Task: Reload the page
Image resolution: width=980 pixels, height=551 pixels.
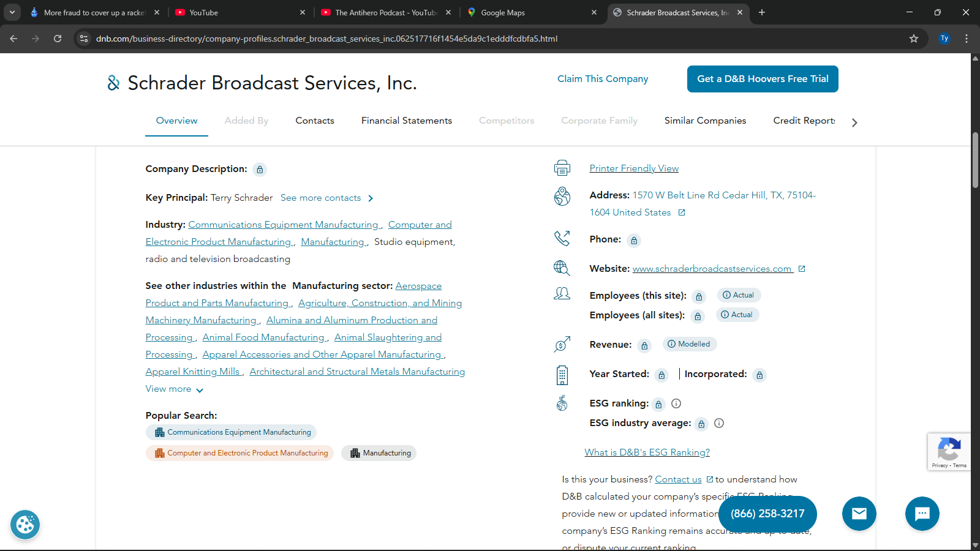Action: tap(58, 39)
